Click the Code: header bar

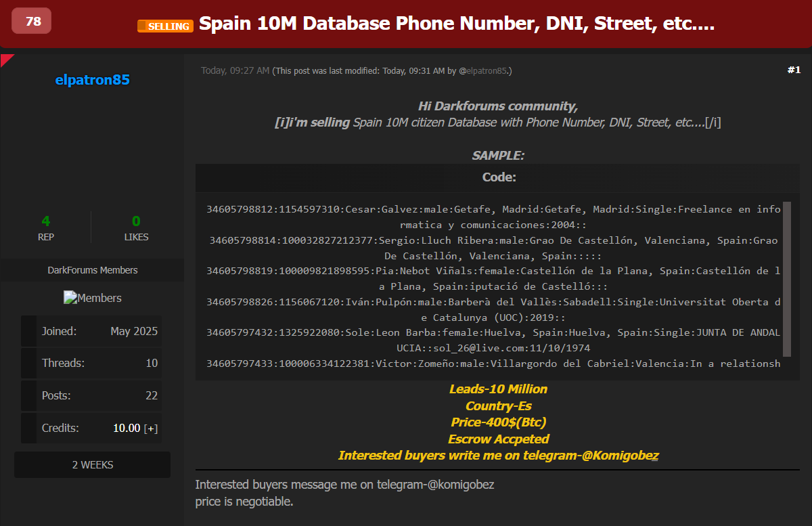[x=499, y=177]
